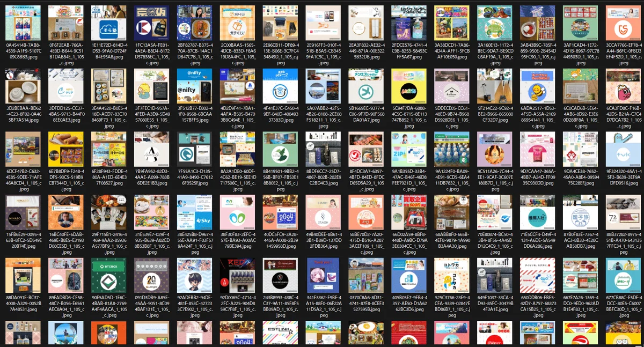Select the bee thumbnail of file 6ADA2517-1D53
This screenshot has height=347, width=644.
click(538, 86)
